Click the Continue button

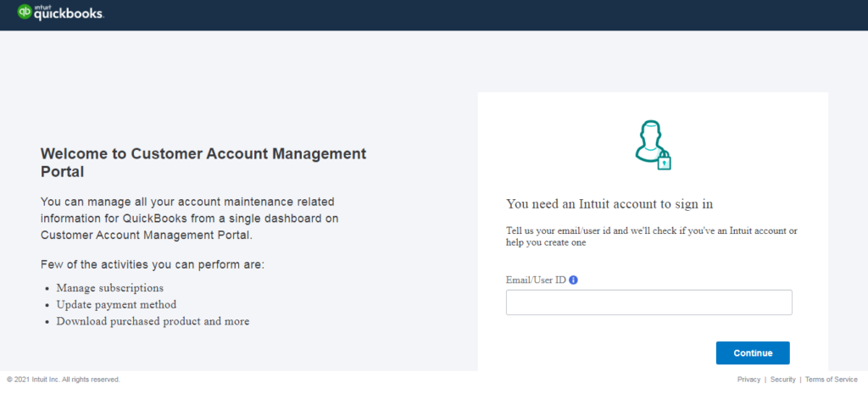[753, 353]
